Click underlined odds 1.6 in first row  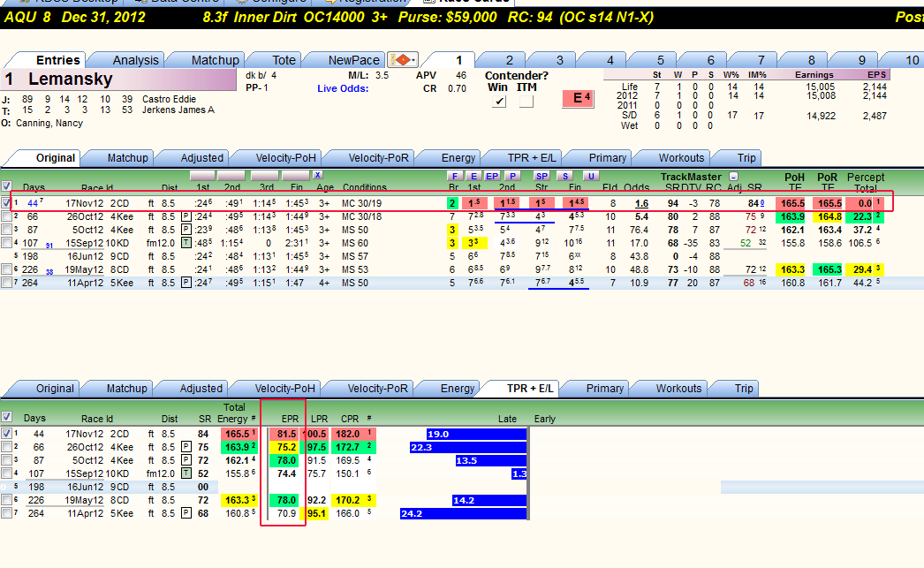(641, 203)
